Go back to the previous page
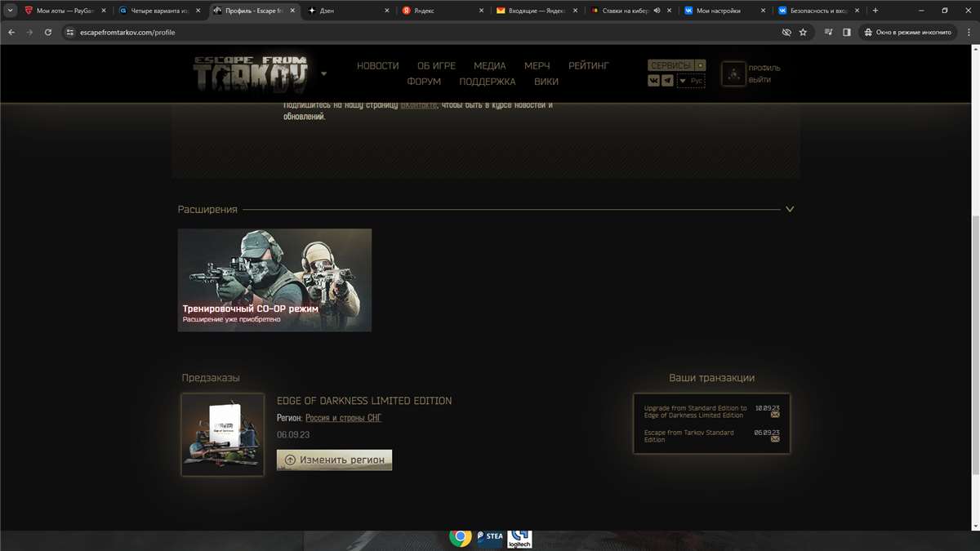 [11, 32]
